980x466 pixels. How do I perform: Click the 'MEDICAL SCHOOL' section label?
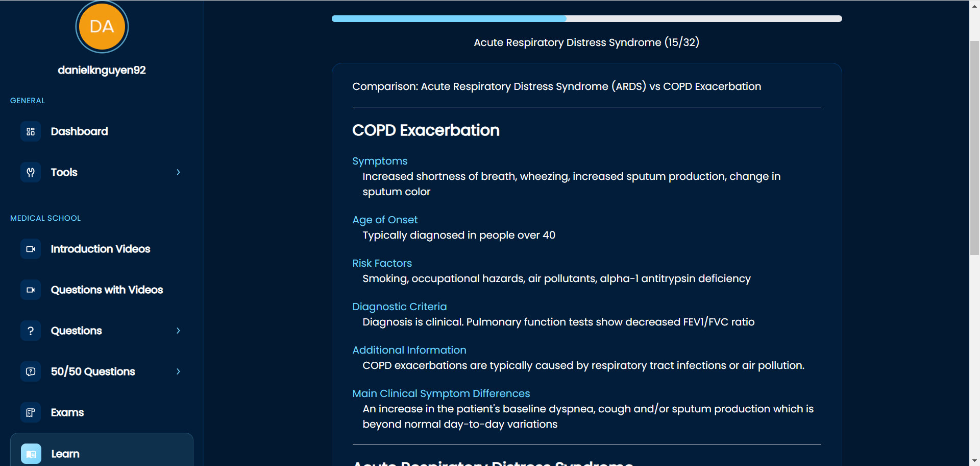(x=45, y=218)
